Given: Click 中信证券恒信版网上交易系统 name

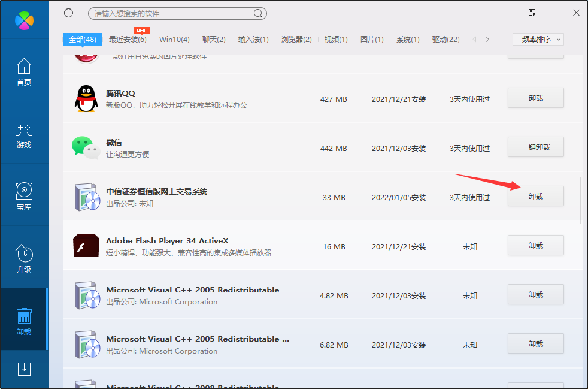Looking at the screenshot, I should 157,191.
